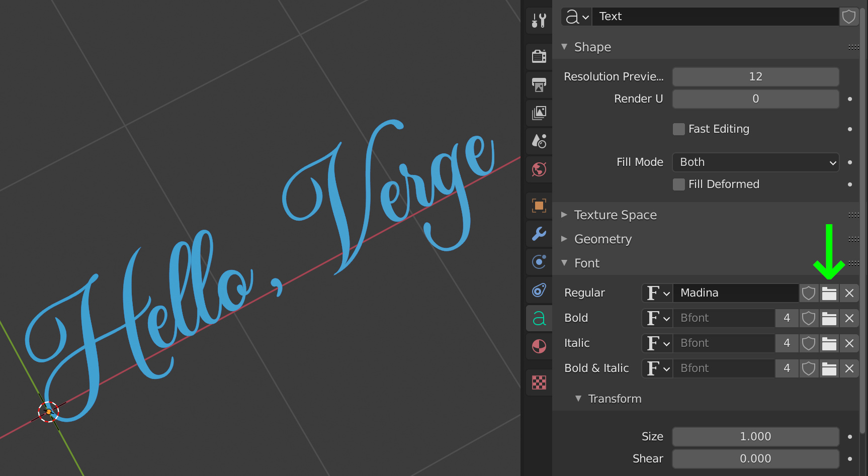Click the Size 1.000 value field
868x476 pixels.
pos(755,437)
